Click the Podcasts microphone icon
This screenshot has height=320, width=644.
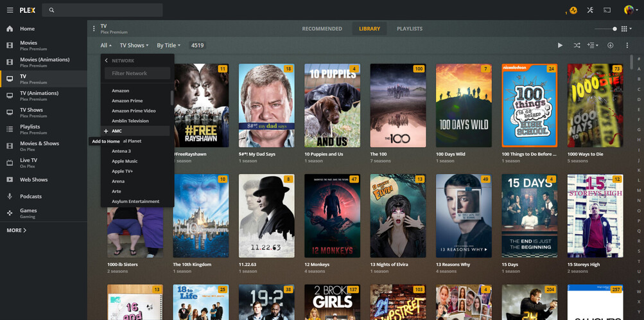(10, 197)
